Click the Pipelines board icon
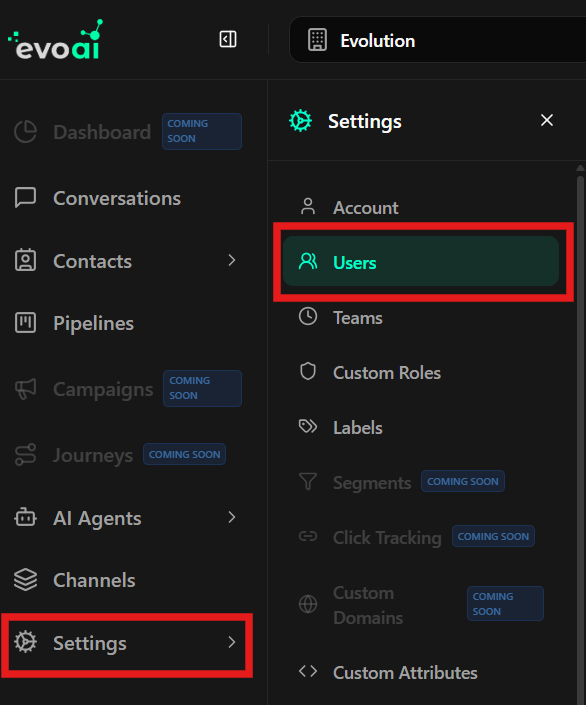586x705 pixels. tap(25, 323)
